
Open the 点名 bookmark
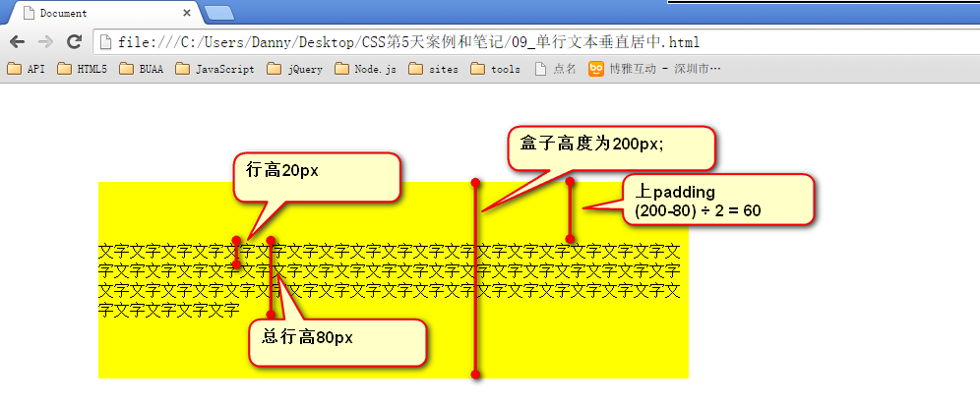coord(556,70)
